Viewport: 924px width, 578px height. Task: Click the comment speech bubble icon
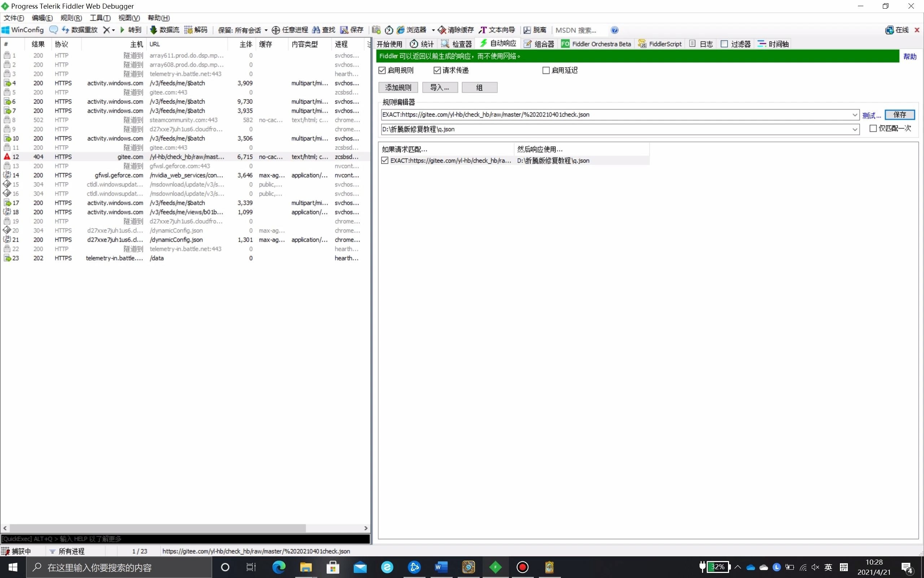[53, 30]
